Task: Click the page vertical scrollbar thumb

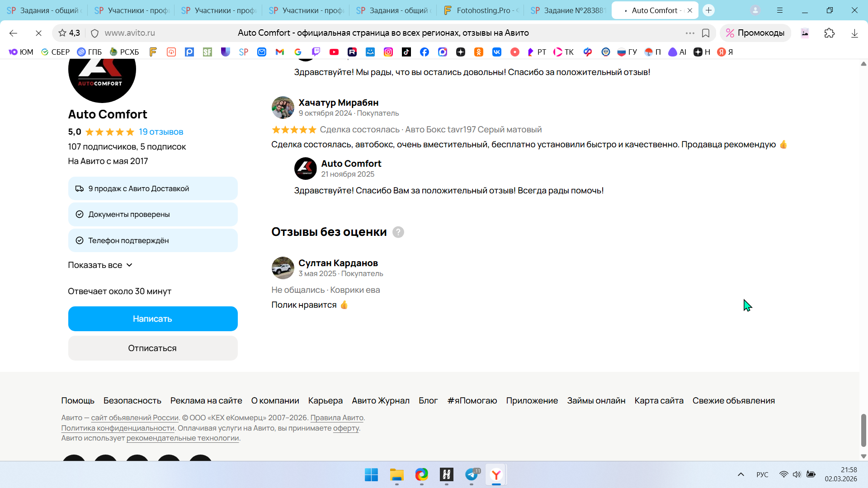Action: [863, 430]
